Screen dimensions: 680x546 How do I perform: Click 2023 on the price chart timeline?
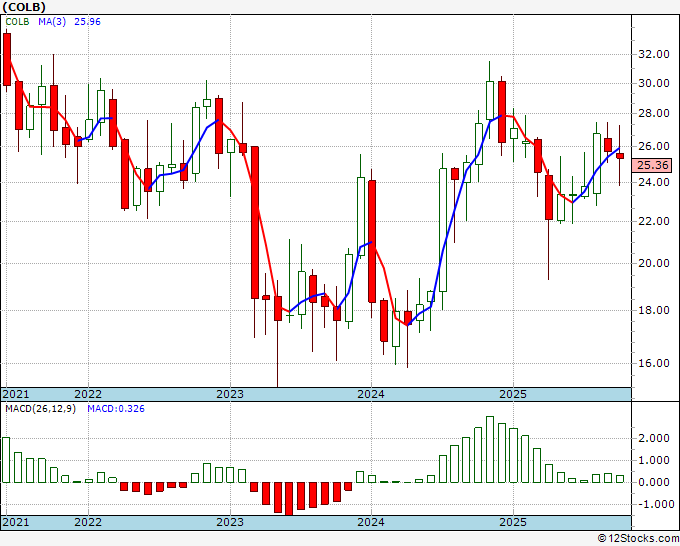[x=230, y=394]
